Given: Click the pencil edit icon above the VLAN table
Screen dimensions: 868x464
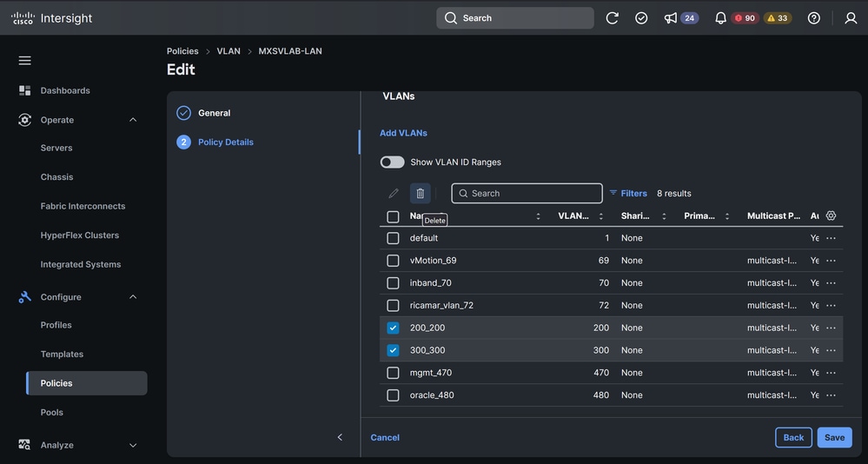Looking at the screenshot, I should click(x=394, y=193).
